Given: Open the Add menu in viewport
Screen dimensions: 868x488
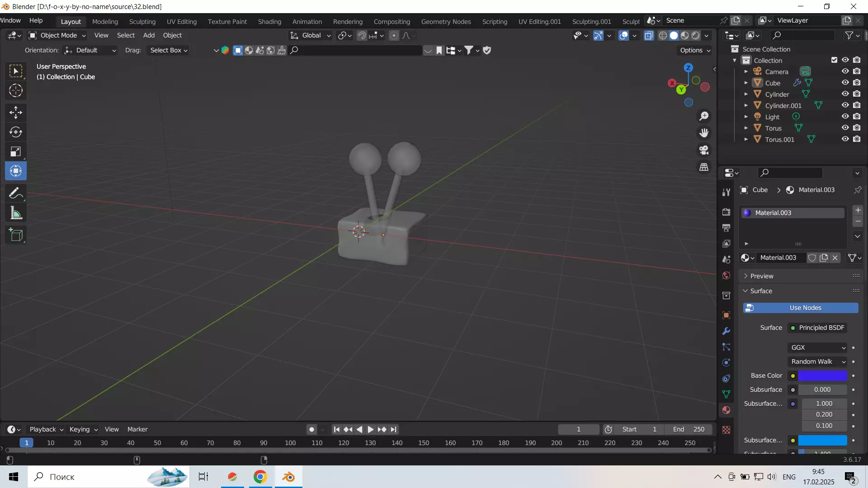Looking at the screenshot, I should tap(149, 35).
